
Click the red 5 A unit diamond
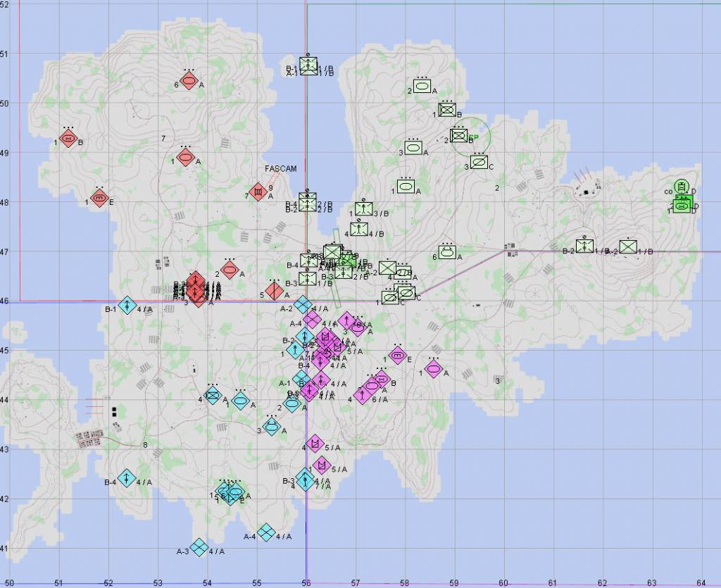click(275, 292)
